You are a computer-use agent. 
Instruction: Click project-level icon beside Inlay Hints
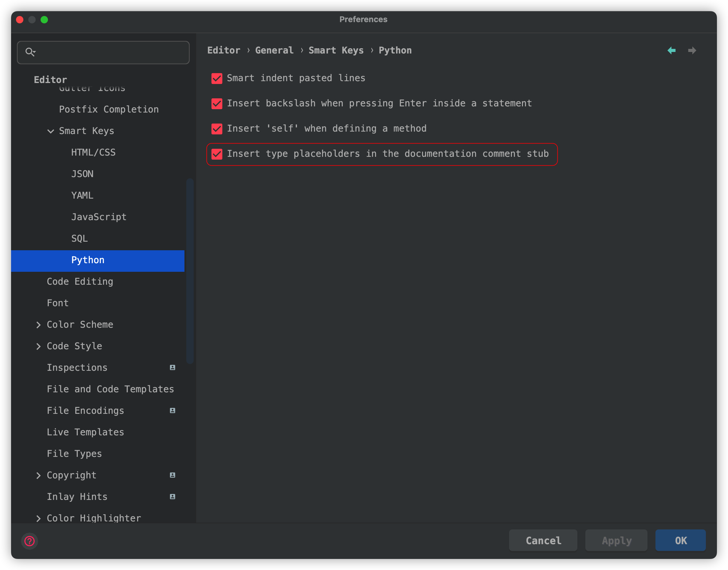pyautogui.click(x=172, y=497)
